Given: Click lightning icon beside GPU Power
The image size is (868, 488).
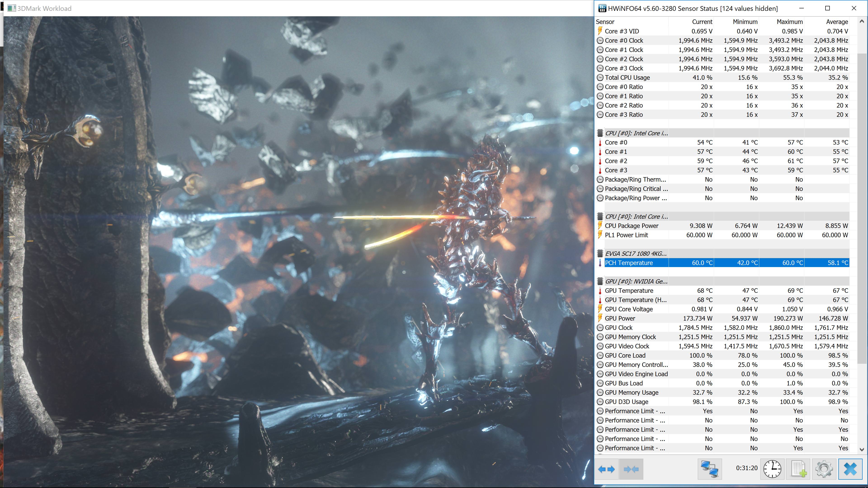Looking at the screenshot, I should click(600, 318).
